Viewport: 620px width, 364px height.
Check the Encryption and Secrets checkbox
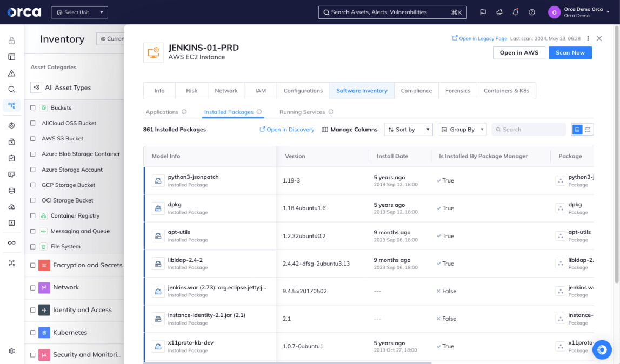(33, 265)
